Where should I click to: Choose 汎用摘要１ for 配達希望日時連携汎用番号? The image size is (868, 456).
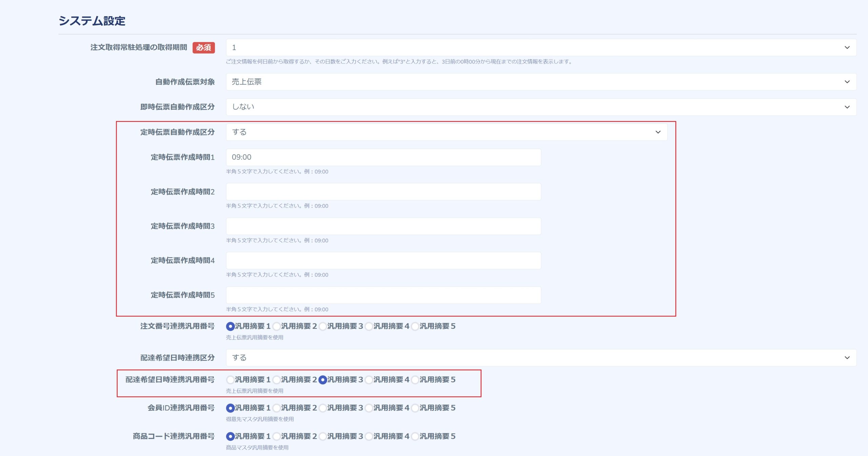(231, 380)
